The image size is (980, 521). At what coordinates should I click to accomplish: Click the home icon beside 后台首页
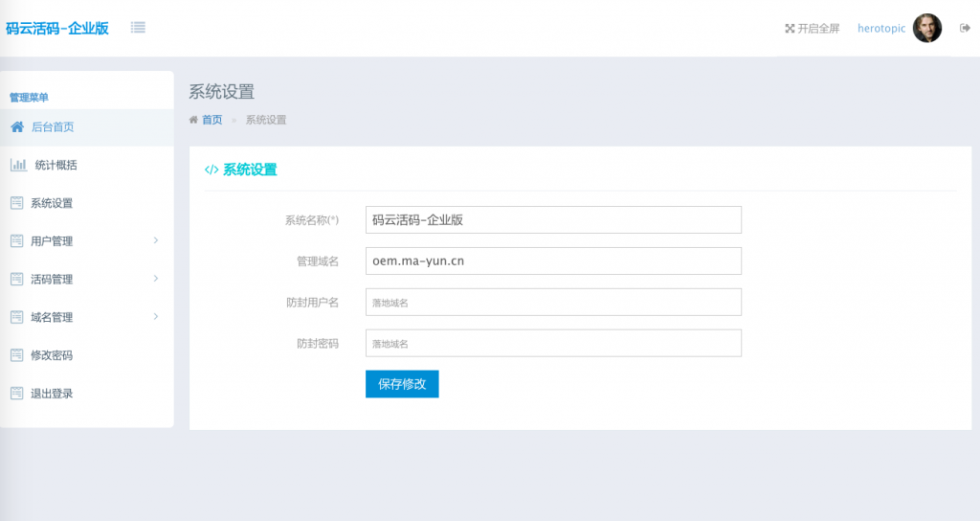(x=17, y=126)
